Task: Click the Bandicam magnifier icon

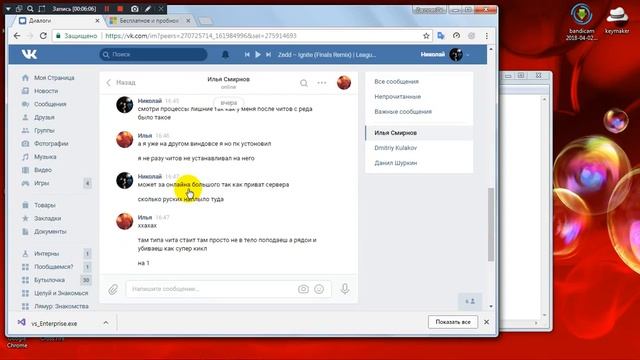Action: click(30, 9)
